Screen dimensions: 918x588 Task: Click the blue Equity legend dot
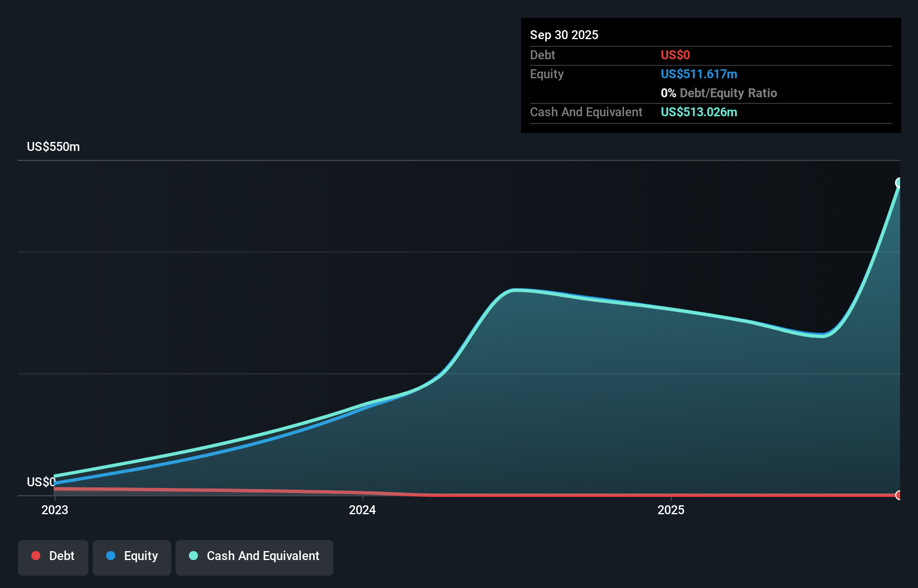[111, 556]
